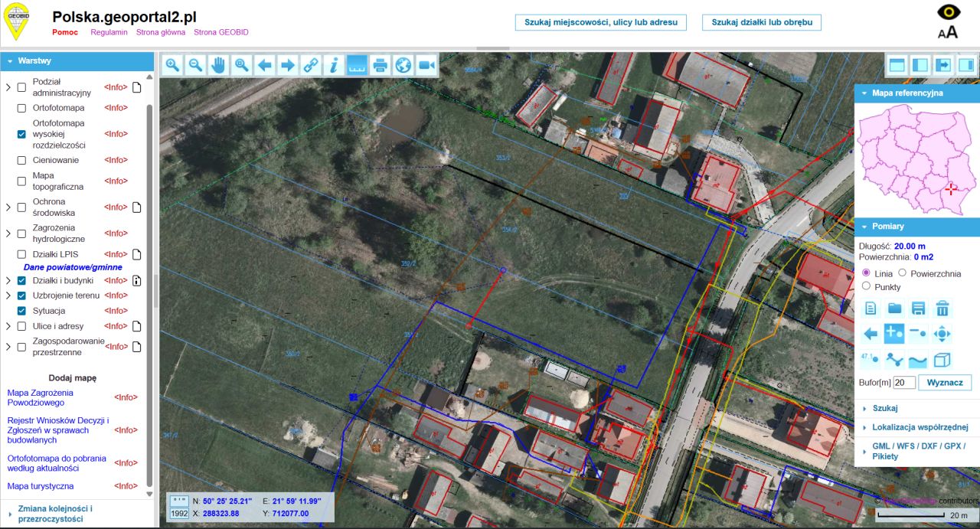Collapse the Warstwy panel header
Viewport: 980px width, 529px height.
(76, 60)
